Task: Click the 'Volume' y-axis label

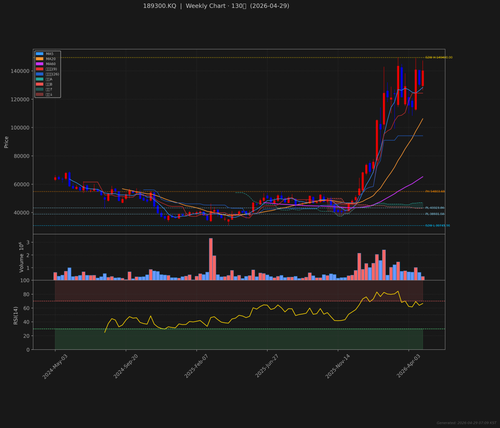Action: click(22, 263)
